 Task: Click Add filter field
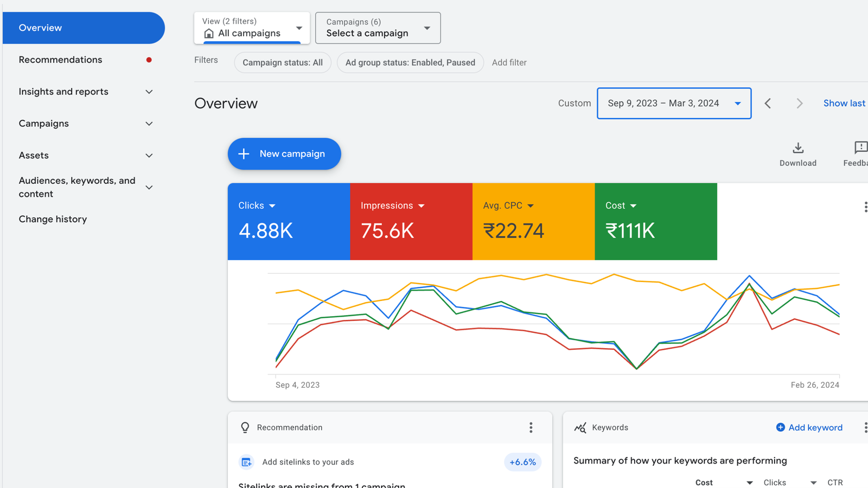pos(509,63)
